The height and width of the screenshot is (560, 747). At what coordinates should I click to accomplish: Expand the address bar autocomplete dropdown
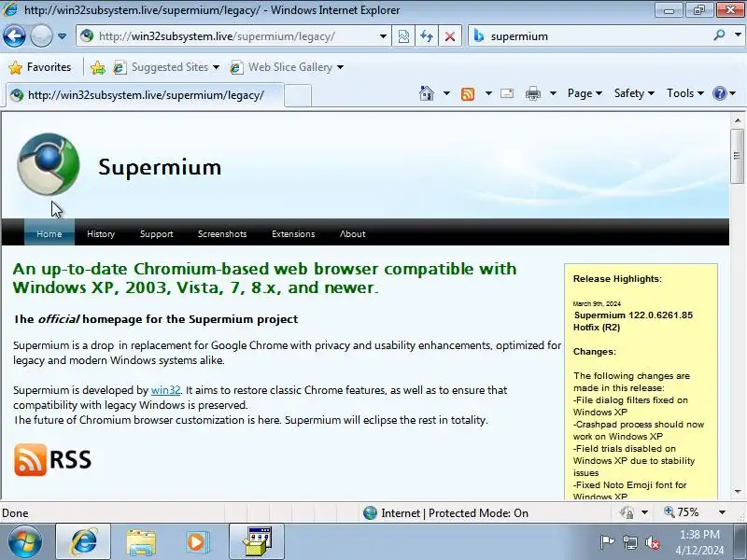[383, 36]
